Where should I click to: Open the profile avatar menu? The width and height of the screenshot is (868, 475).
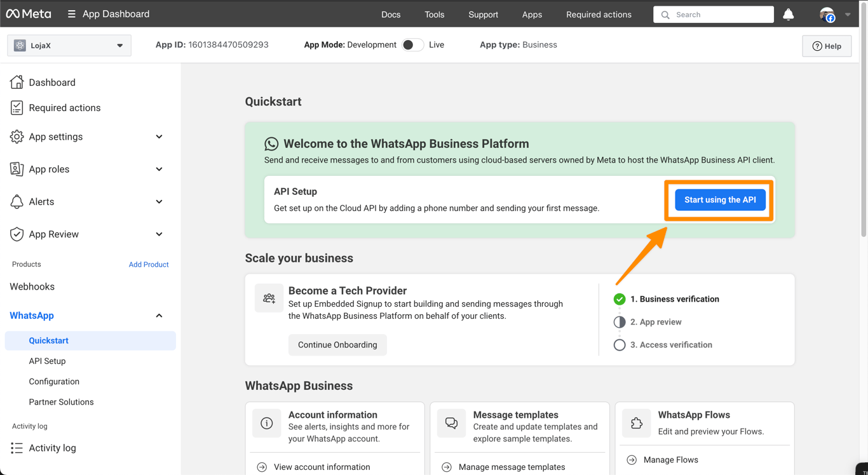coord(827,14)
